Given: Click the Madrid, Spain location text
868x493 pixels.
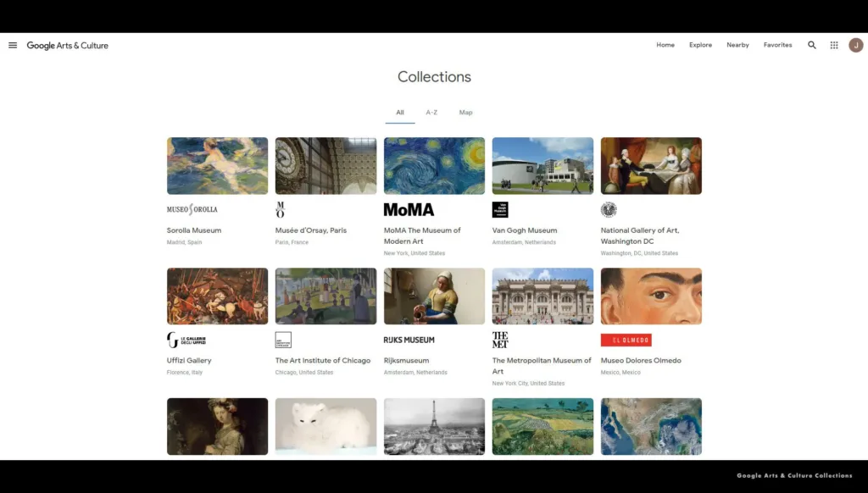Looking at the screenshot, I should [x=184, y=242].
